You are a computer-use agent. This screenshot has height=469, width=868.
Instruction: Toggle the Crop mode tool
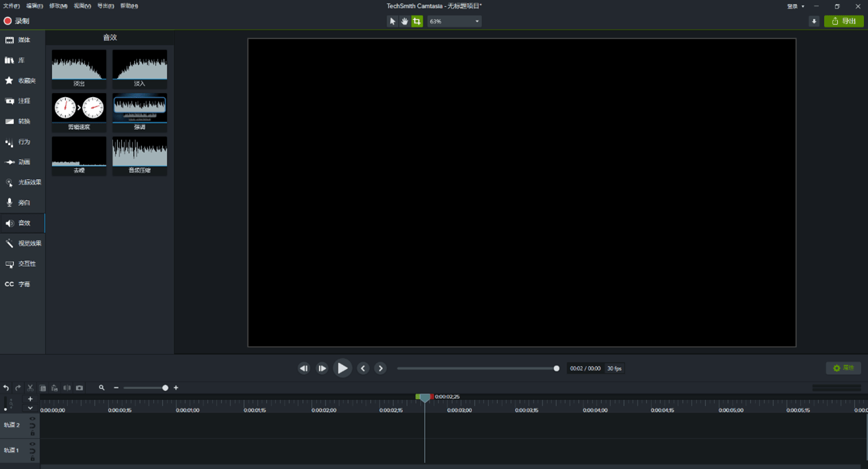pyautogui.click(x=417, y=21)
